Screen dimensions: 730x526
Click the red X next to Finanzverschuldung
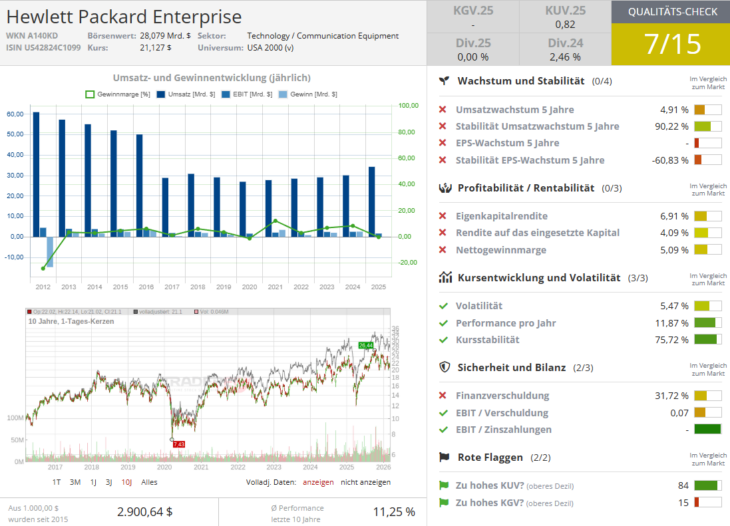click(x=443, y=395)
